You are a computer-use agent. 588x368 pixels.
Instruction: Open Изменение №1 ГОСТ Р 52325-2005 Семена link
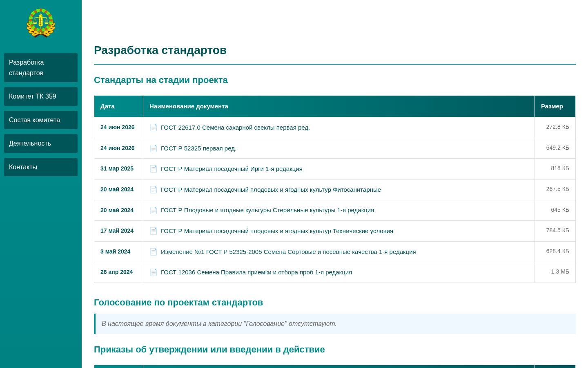click(x=288, y=252)
